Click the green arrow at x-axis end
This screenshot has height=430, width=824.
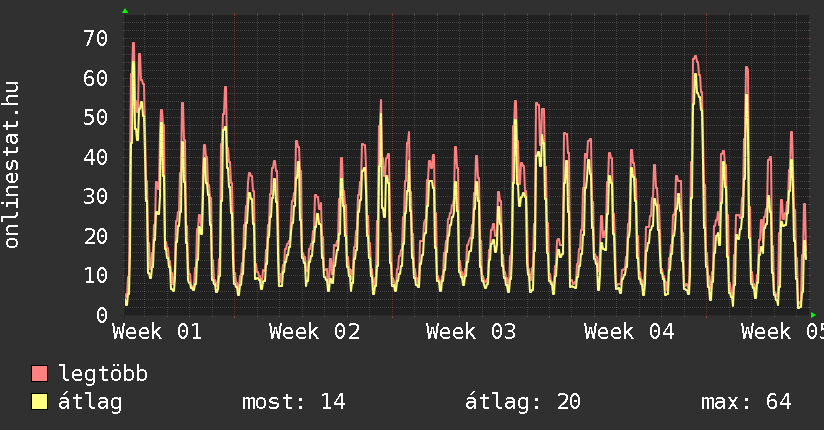813,315
